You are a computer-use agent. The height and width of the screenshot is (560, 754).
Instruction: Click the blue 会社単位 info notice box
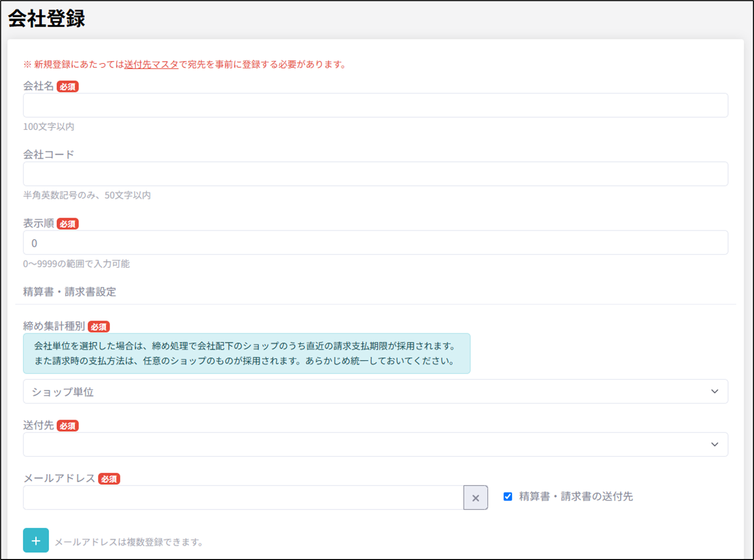[246, 353]
